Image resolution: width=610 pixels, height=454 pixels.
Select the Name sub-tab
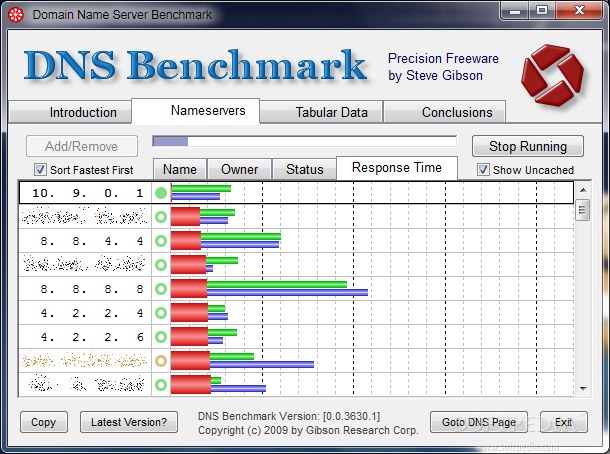180,169
